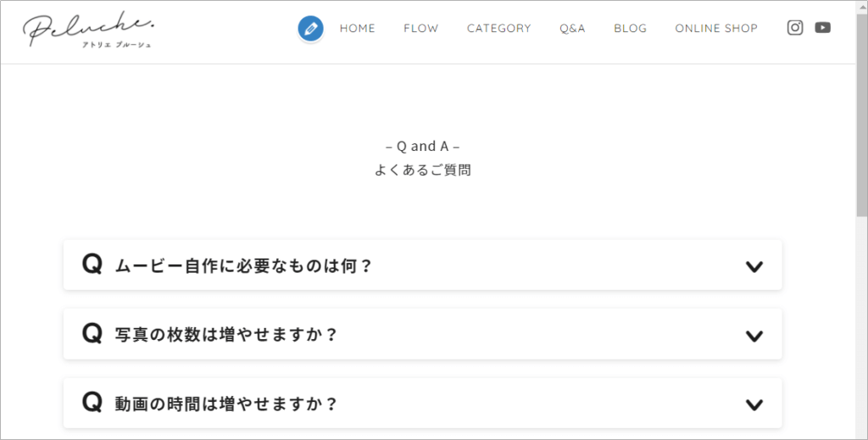Image resolution: width=868 pixels, height=440 pixels.
Task: Open the BLOG navigation link
Action: [x=630, y=28]
